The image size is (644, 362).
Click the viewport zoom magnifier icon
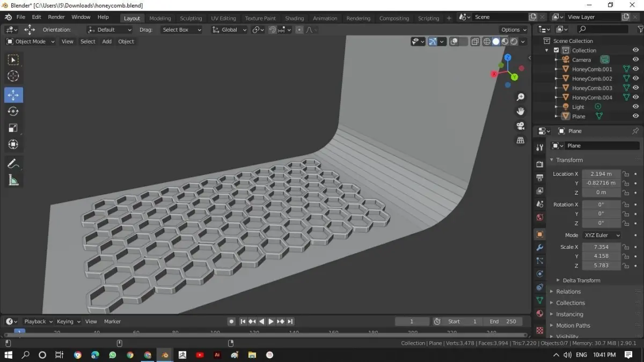tap(520, 97)
